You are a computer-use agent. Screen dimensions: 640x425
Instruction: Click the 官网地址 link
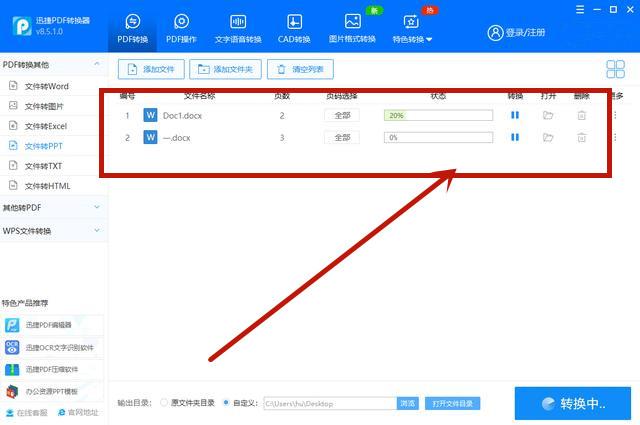(x=78, y=413)
